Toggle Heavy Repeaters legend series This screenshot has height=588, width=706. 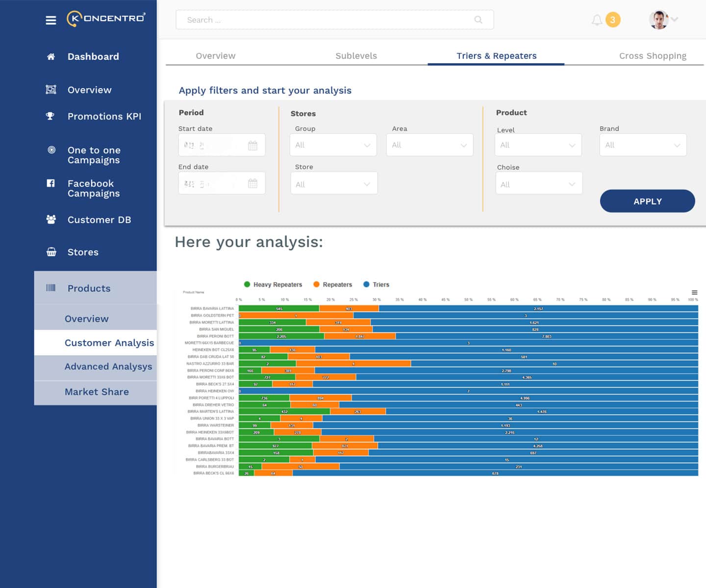(273, 285)
